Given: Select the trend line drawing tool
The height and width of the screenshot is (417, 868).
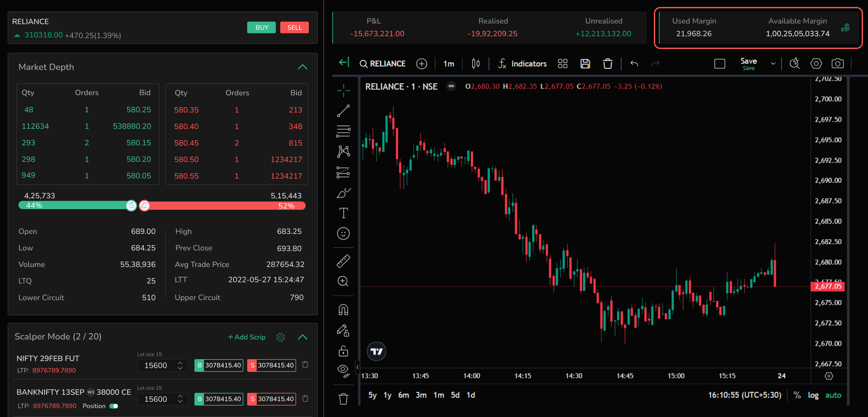Looking at the screenshot, I should 343,111.
